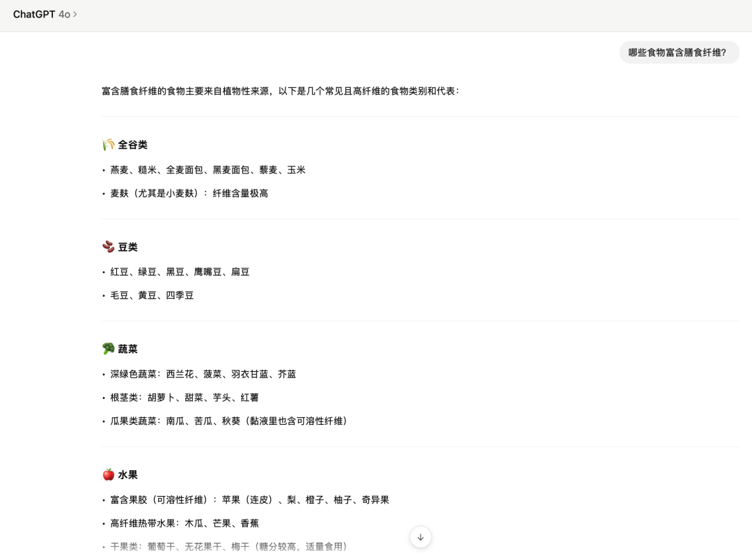Click the 水果 section heading
The image size is (752, 560).
click(x=128, y=475)
